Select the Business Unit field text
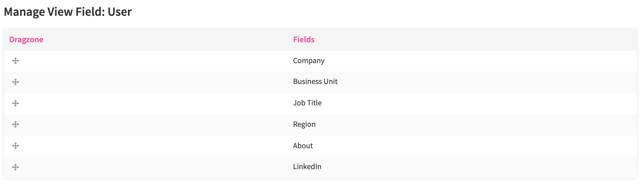 315,82
